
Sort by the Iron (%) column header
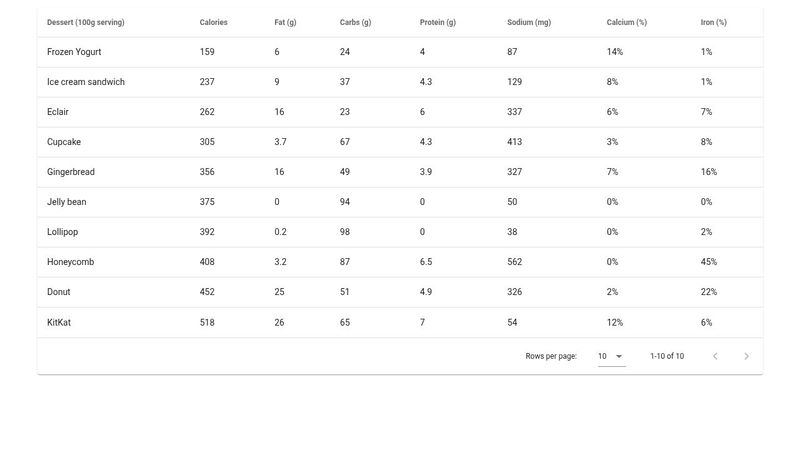coord(713,22)
